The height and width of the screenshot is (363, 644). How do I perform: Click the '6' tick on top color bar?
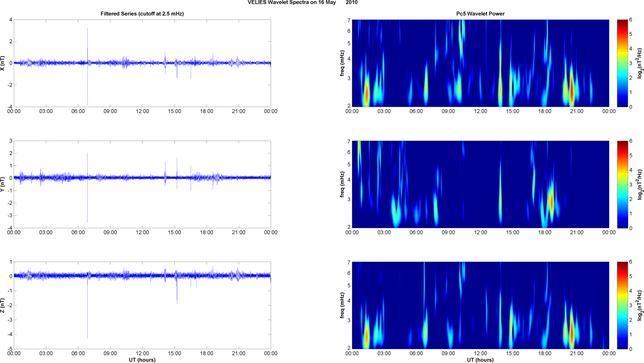[631, 20]
